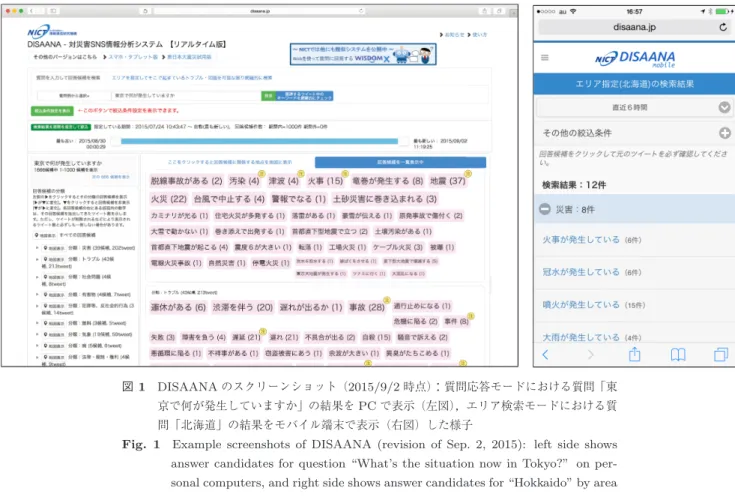Click the right handle of the time slider
Screen dimensions: 735x497
[402, 141]
